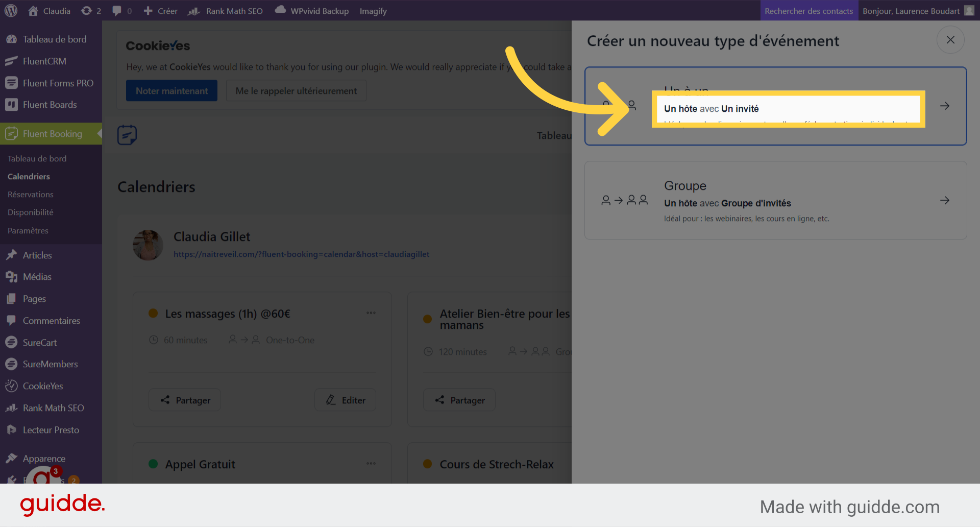Open WPvivid Backup in admin bar
980x527 pixels.
[x=312, y=11]
